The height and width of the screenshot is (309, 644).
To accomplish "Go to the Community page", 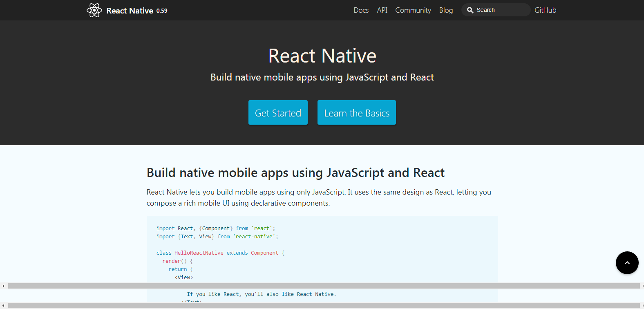I will click(413, 10).
